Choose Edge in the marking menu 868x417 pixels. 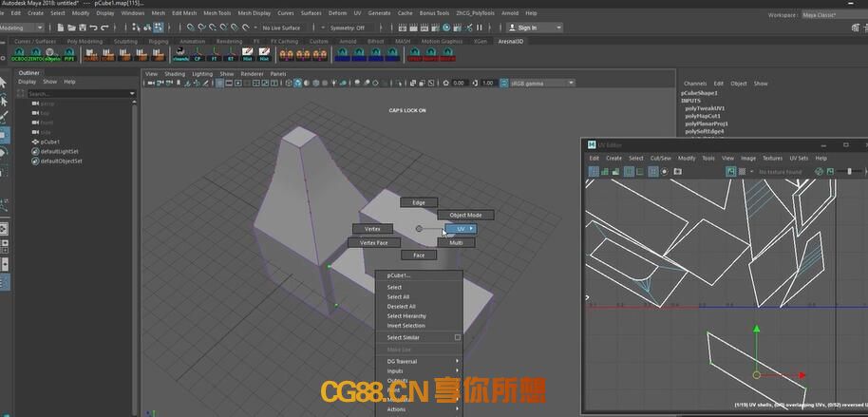pos(419,202)
